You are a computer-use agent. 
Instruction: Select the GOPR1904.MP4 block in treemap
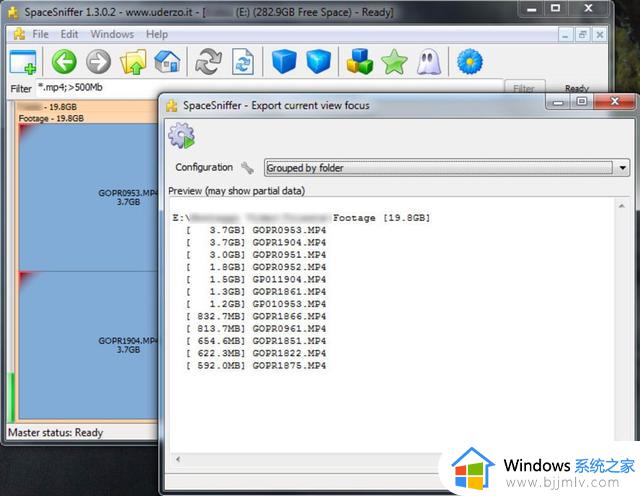point(88,345)
